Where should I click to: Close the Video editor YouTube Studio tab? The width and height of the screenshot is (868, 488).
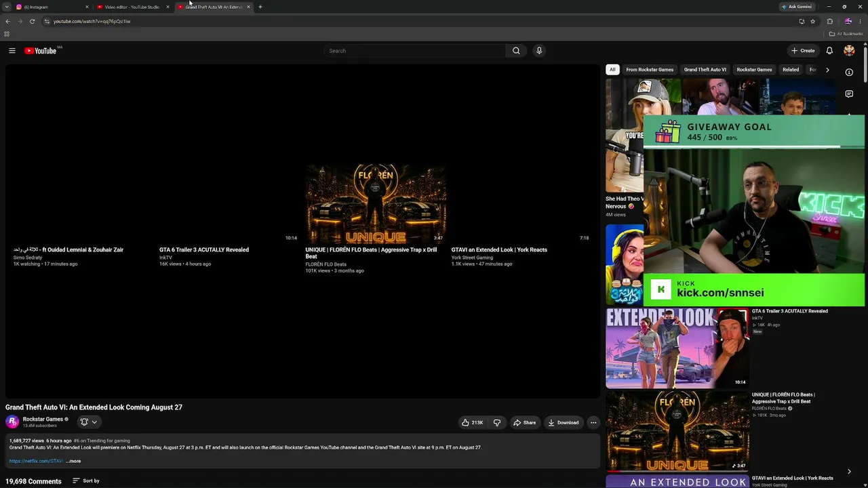point(167,7)
